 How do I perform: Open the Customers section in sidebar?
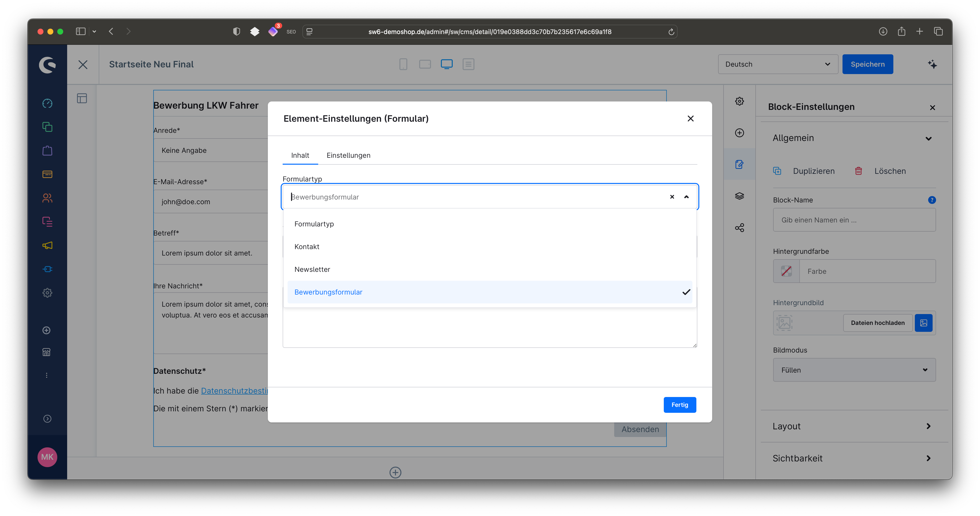point(47,198)
